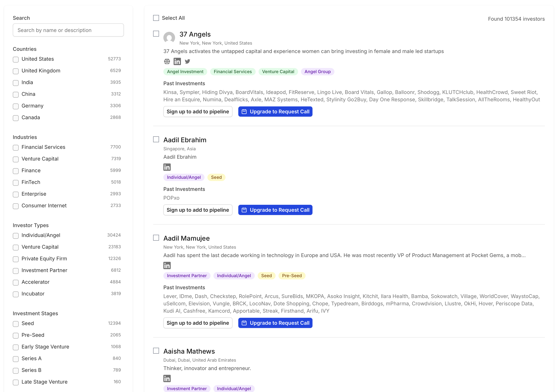Tick Accelerator investor type filter
557x392 pixels.
tap(16, 282)
